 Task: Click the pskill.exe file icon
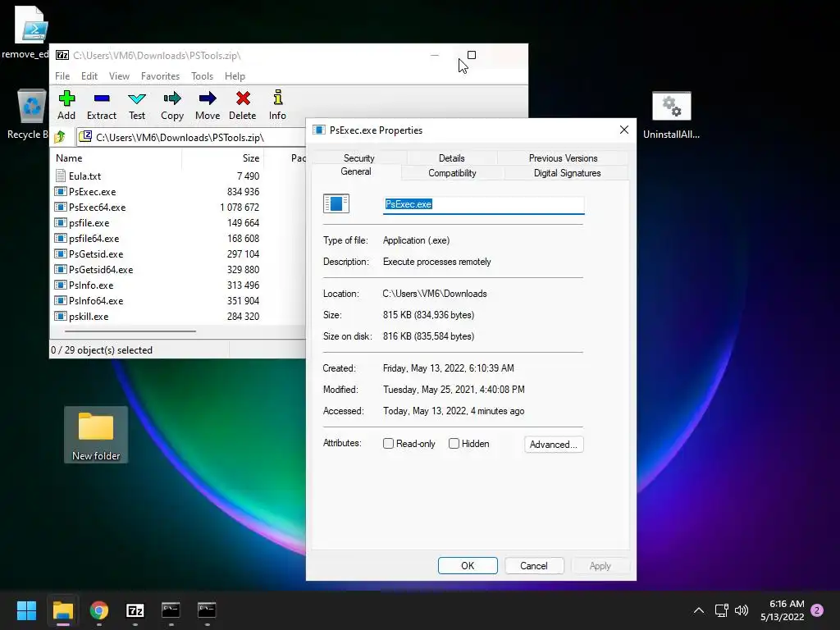(x=61, y=316)
